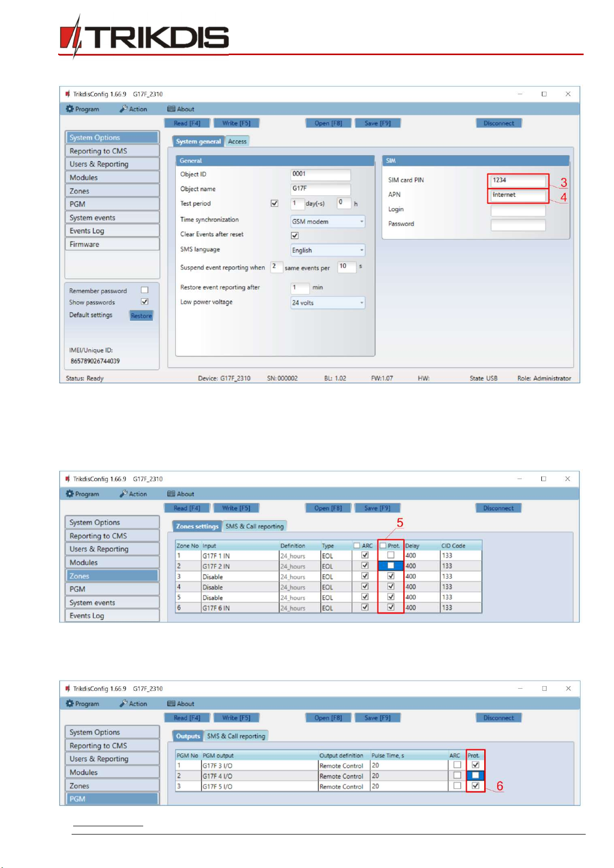This screenshot has height=868, width=614.
Task: Check the Prot. box for output G17F 4 I/O
Action: coord(475,775)
